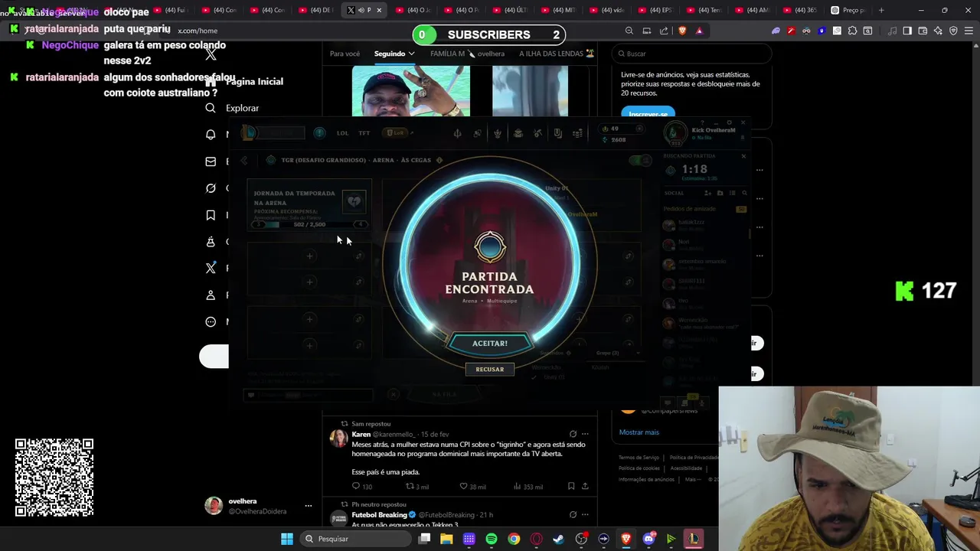Toggle the lobby open-party switch in League
The image size is (980, 551).
point(639,160)
